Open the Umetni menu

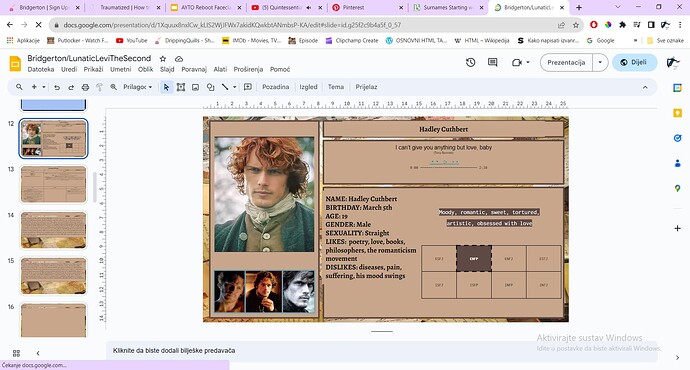coord(121,69)
